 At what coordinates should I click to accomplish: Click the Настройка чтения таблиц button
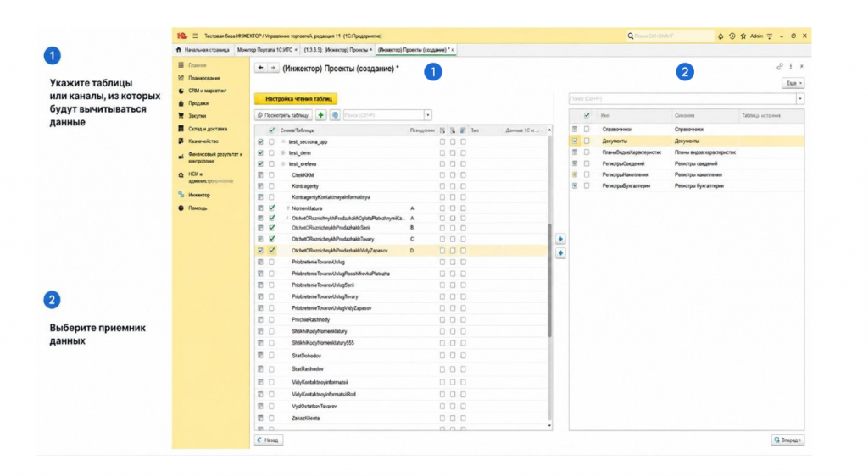tap(296, 99)
